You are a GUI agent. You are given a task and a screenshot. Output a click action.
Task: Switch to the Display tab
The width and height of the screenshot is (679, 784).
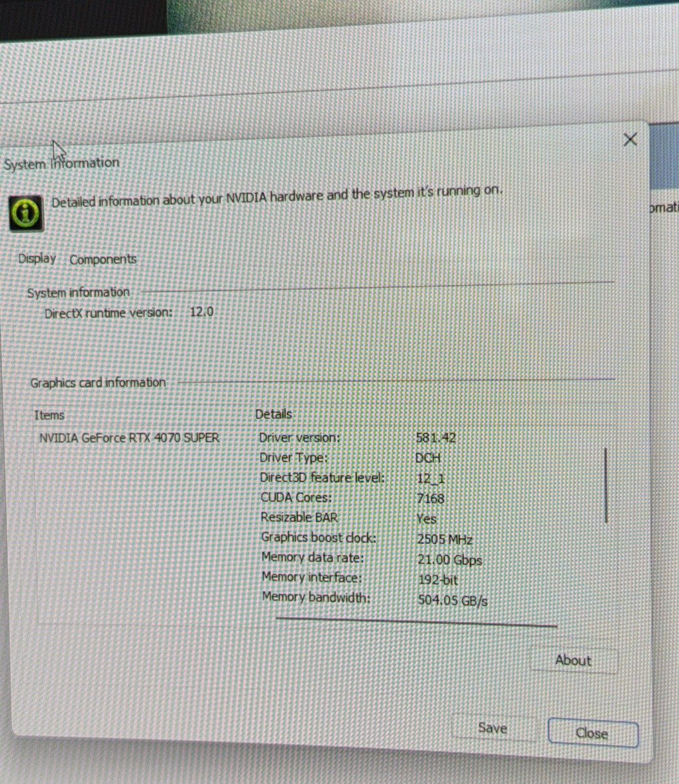pos(37,259)
